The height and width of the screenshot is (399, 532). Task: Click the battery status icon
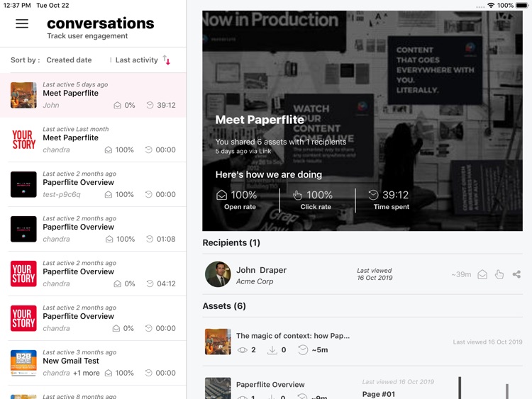pyautogui.click(x=522, y=6)
